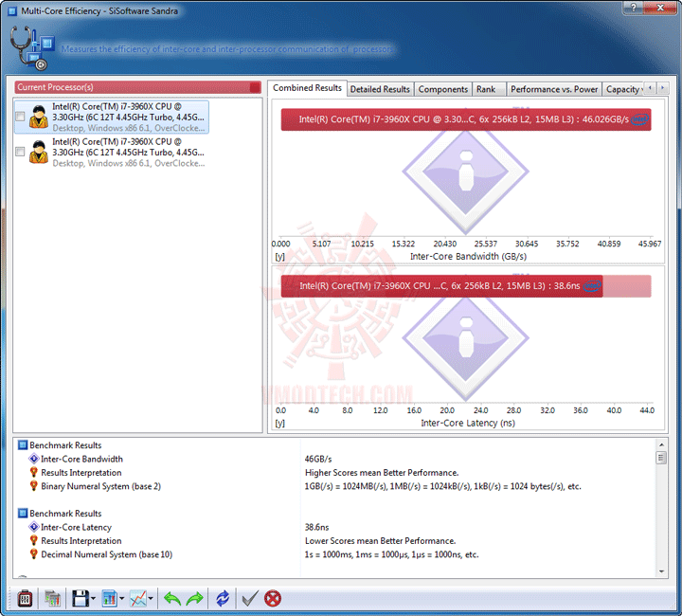Image resolution: width=682 pixels, height=616 pixels.
Task: Tick the second i7-3960X processor checkbox
Action: point(20,152)
